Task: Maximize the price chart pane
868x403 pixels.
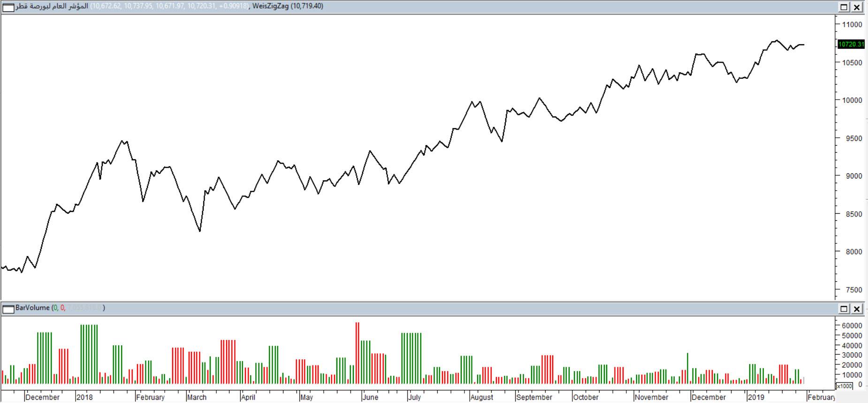Action: [844, 7]
